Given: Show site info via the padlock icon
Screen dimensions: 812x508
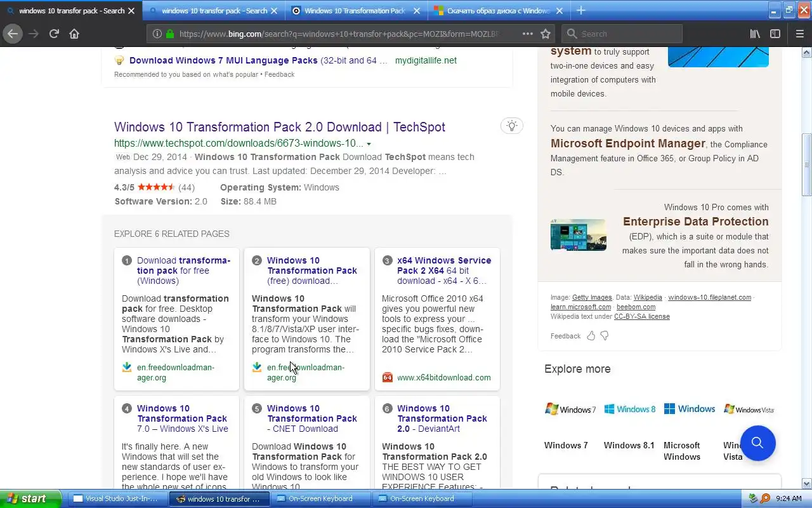Looking at the screenshot, I should (x=170, y=34).
